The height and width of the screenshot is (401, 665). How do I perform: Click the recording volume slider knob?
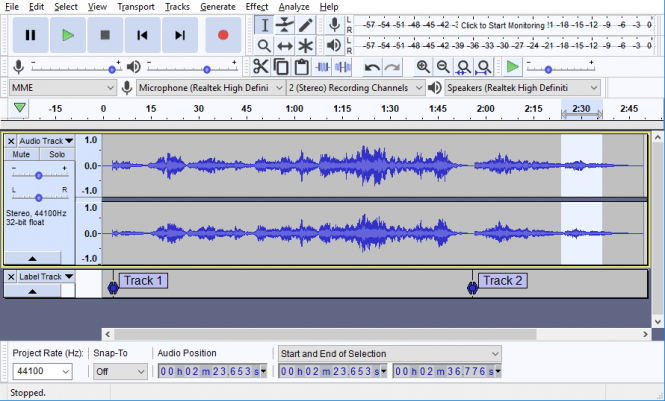point(112,70)
